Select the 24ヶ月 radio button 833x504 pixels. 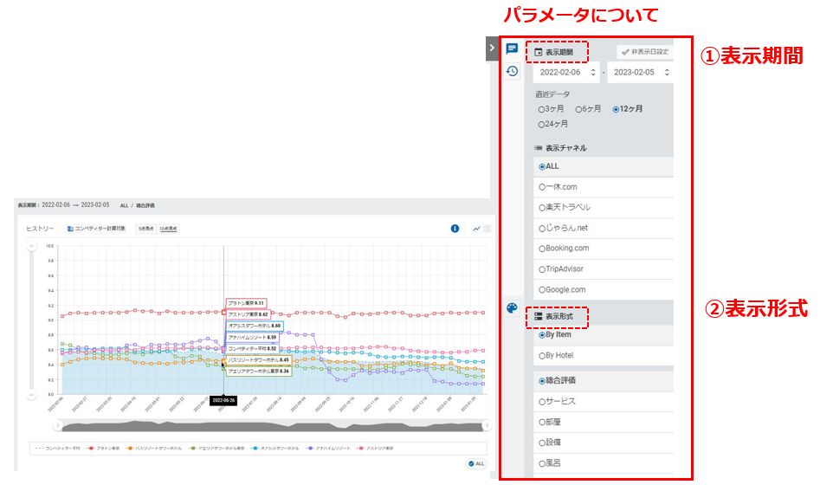point(542,125)
